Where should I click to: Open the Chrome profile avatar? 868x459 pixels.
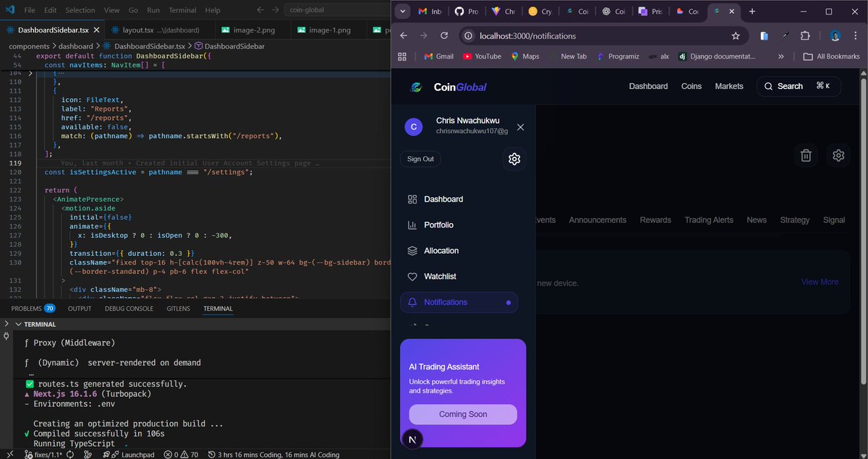pyautogui.click(x=835, y=35)
